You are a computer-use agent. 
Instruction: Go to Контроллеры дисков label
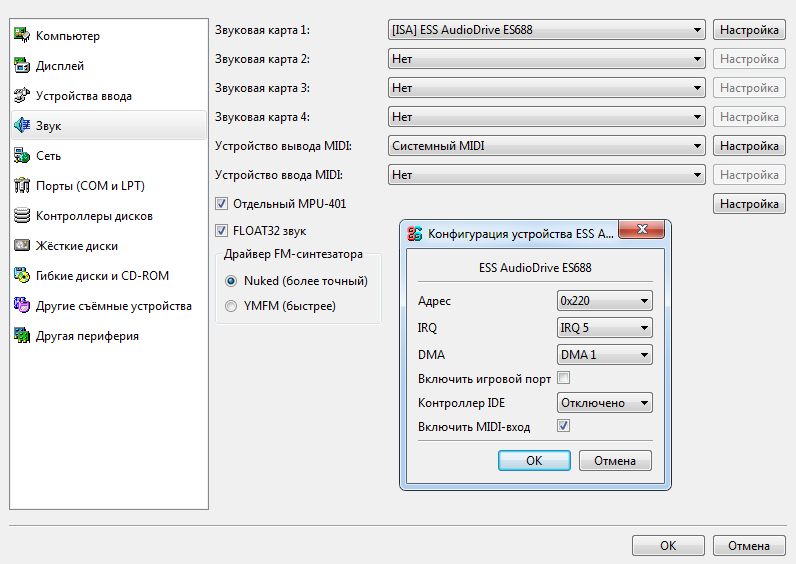point(94,216)
